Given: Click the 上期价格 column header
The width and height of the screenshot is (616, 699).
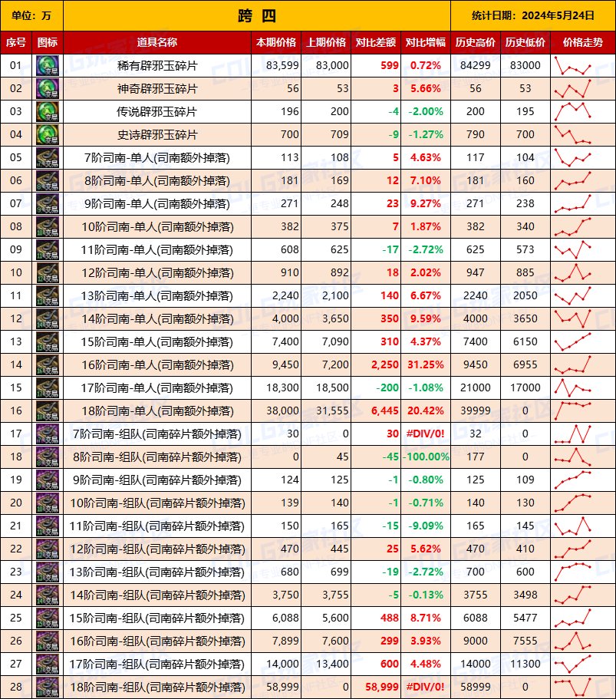Looking at the screenshot, I should 326,42.
